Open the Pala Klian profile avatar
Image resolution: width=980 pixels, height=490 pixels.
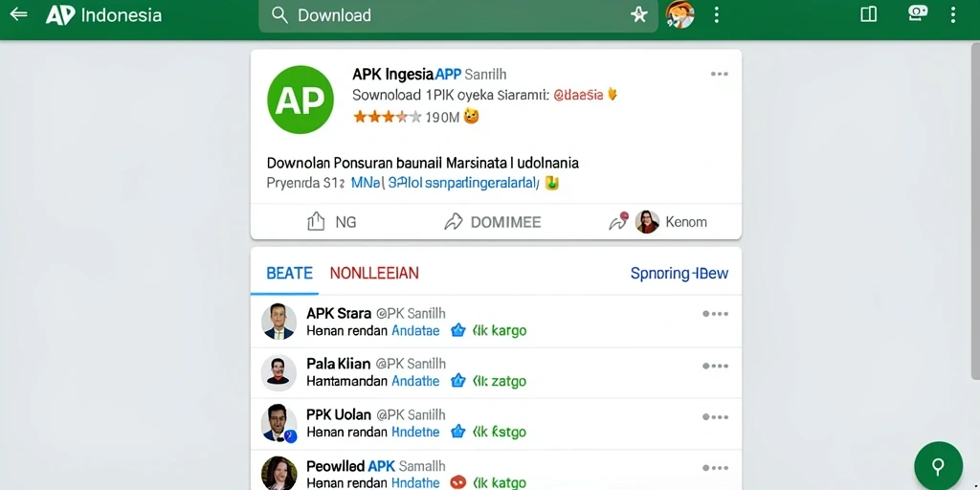pos(278,373)
